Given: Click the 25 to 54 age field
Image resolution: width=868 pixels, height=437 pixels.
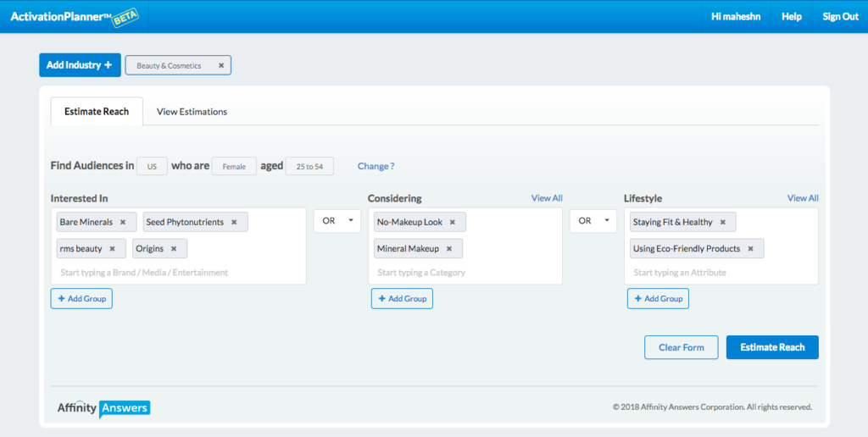Looking at the screenshot, I should [x=309, y=166].
